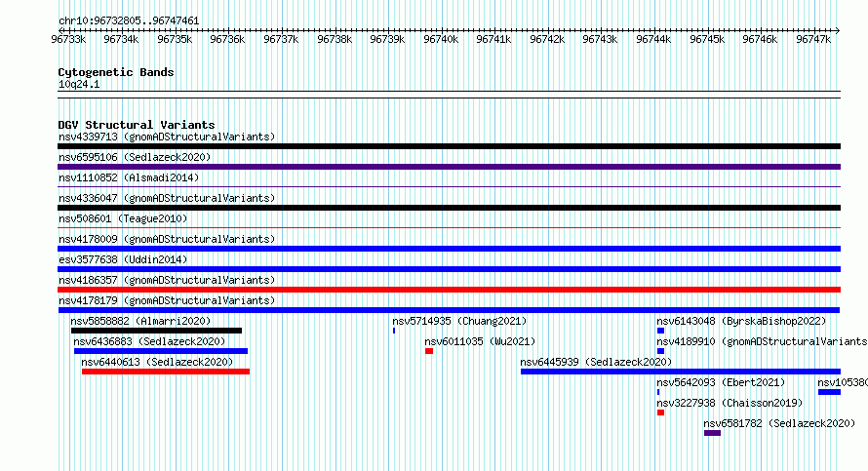Click the 96737k ruler tick label

pos(281,39)
